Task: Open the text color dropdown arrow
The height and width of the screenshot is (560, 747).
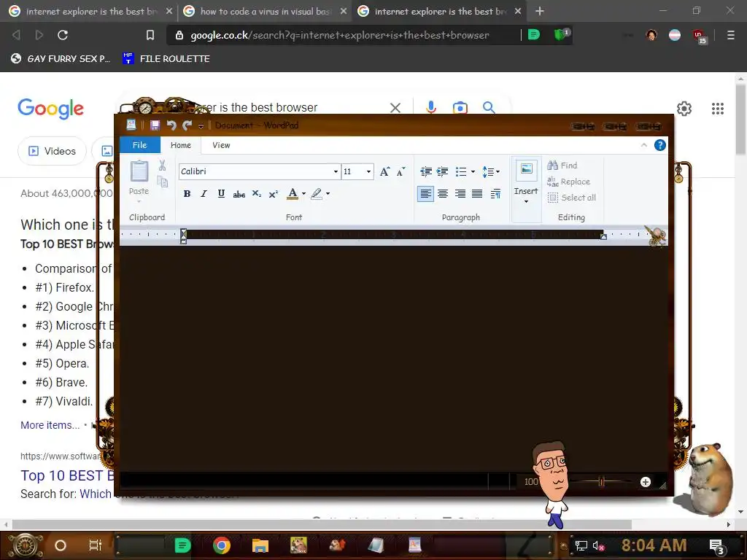Action: pos(303,194)
